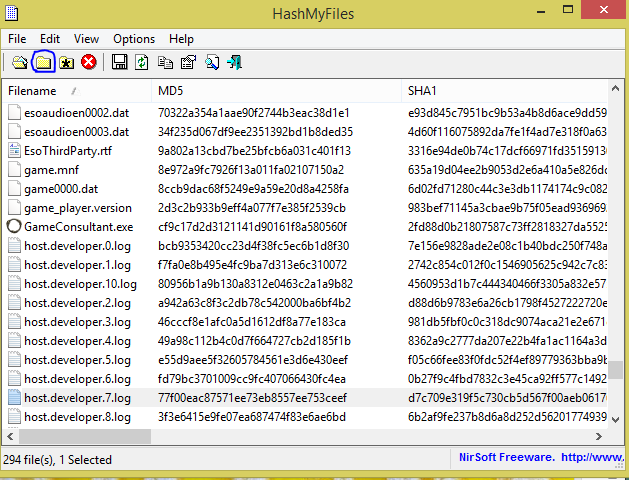Click the horizontal scrollbar thumb
The height and width of the screenshot is (480, 629).
coord(85,436)
